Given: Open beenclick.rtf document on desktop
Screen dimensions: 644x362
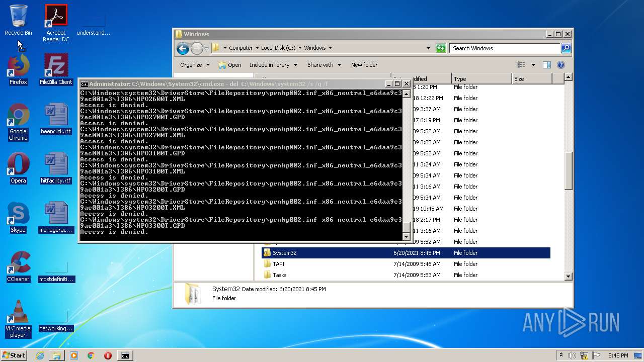Looking at the screenshot, I should point(56,119).
